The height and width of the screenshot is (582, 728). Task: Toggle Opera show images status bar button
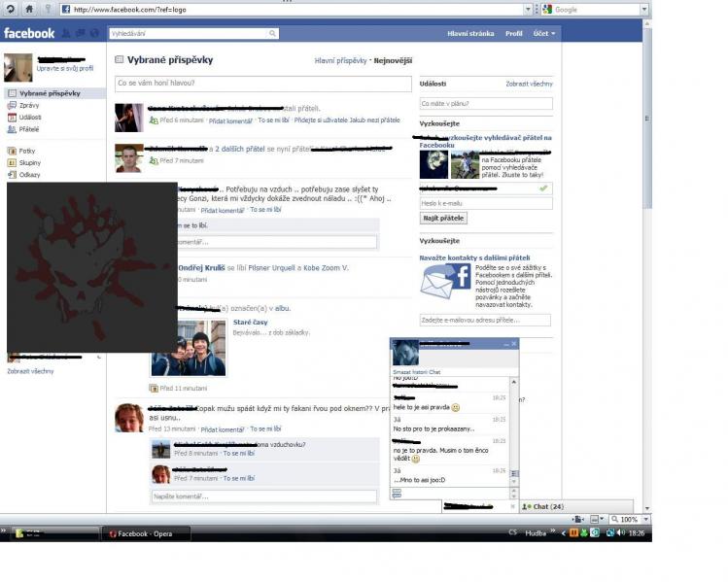(594, 520)
